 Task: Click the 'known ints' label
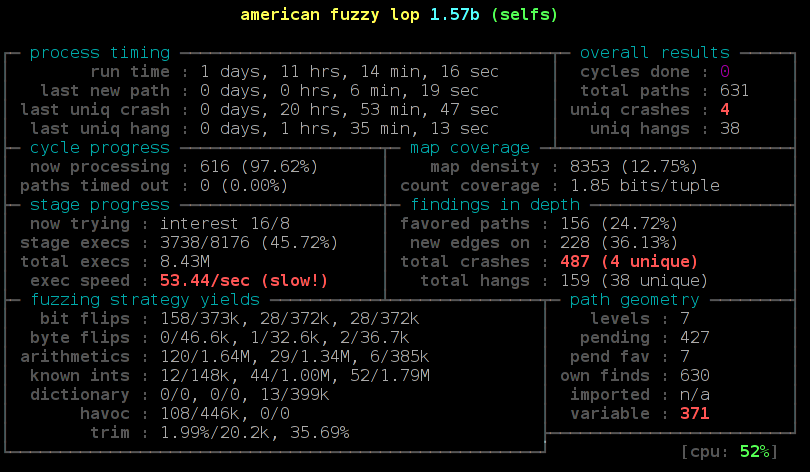(80, 376)
